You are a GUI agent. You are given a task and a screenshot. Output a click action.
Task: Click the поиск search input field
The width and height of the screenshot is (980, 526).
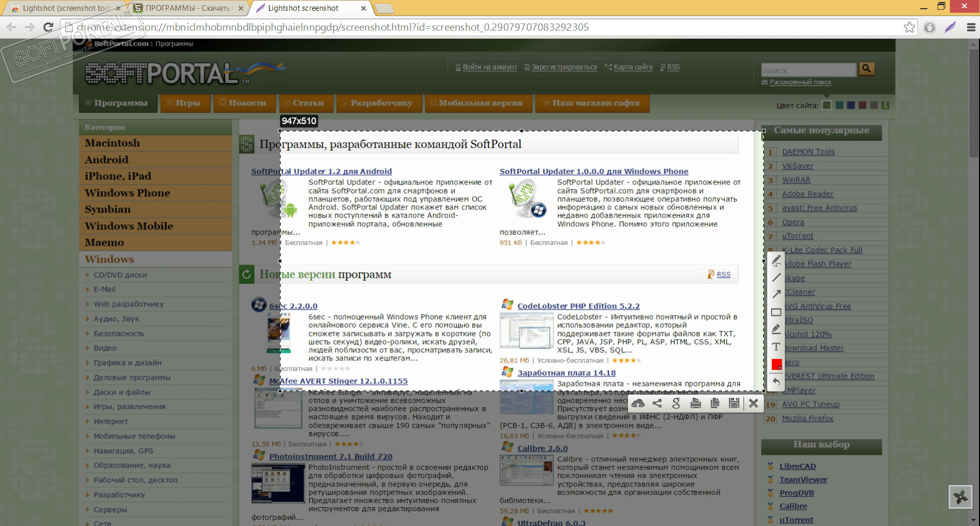pyautogui.click(x=808, y=69)
